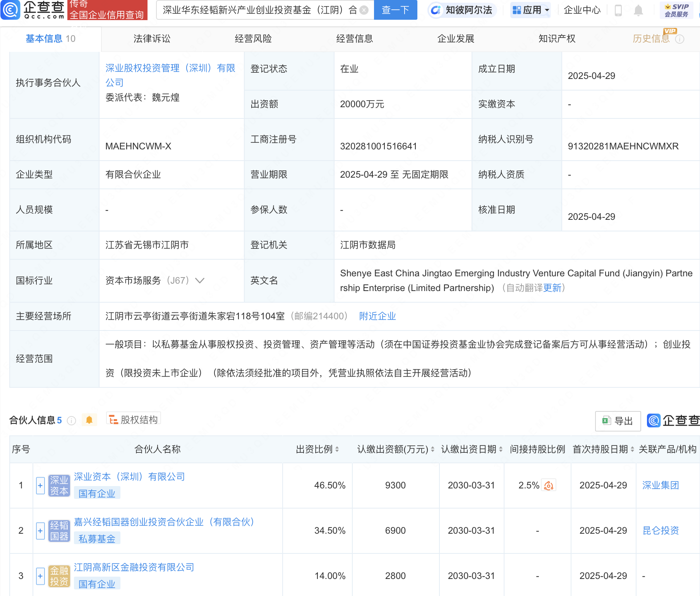The image size is (700, 596).
Task: Expand the 江阴高新区金融投资 partner row
Action: pos(40,576)
